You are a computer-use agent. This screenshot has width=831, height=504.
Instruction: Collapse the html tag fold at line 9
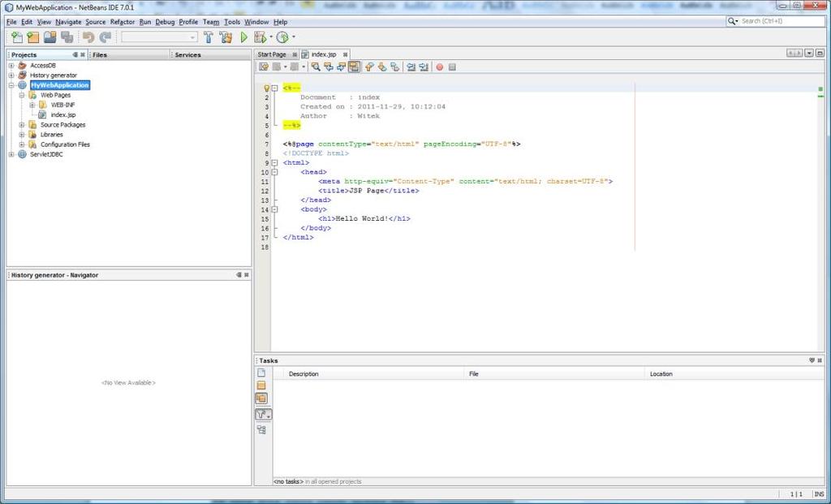point(274,162)
